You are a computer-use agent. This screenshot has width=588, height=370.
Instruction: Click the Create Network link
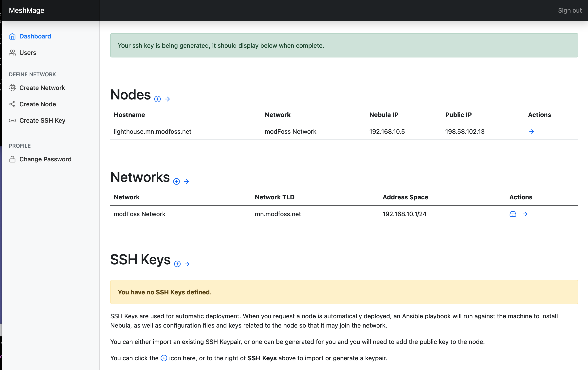click(x=42, y=87)
